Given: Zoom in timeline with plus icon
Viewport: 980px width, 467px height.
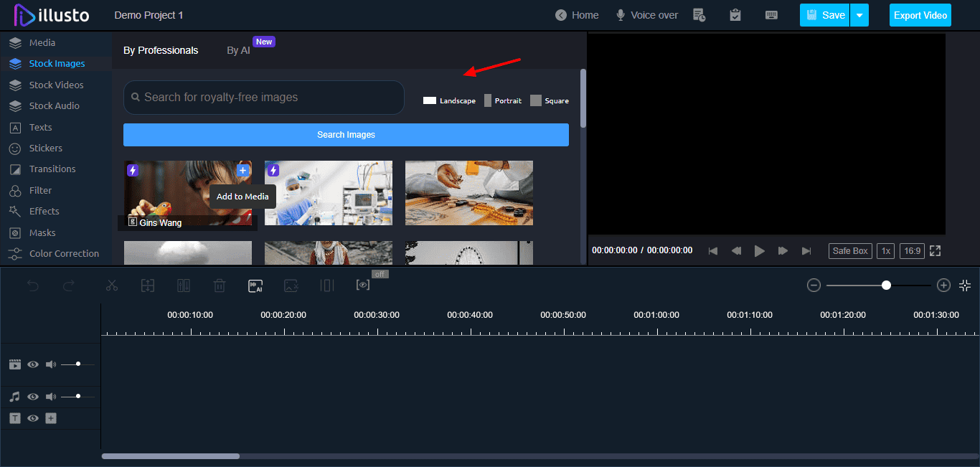Looking at the screenshot, I should point(943,286).
